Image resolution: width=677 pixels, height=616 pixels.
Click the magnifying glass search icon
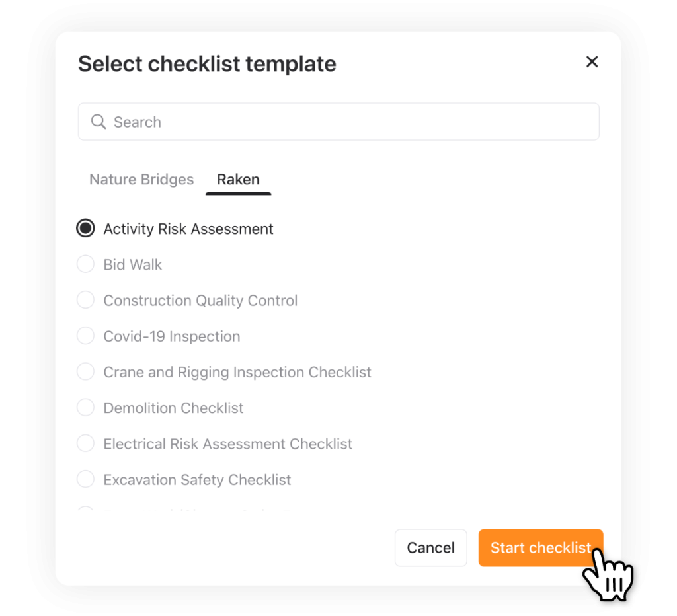[x=99, y=122]
